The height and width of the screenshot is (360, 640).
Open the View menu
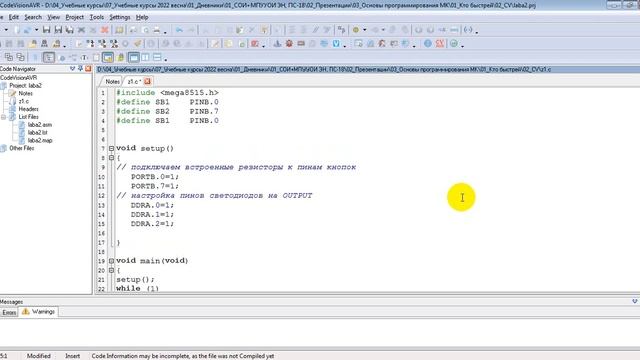click(x=53, y=17)
